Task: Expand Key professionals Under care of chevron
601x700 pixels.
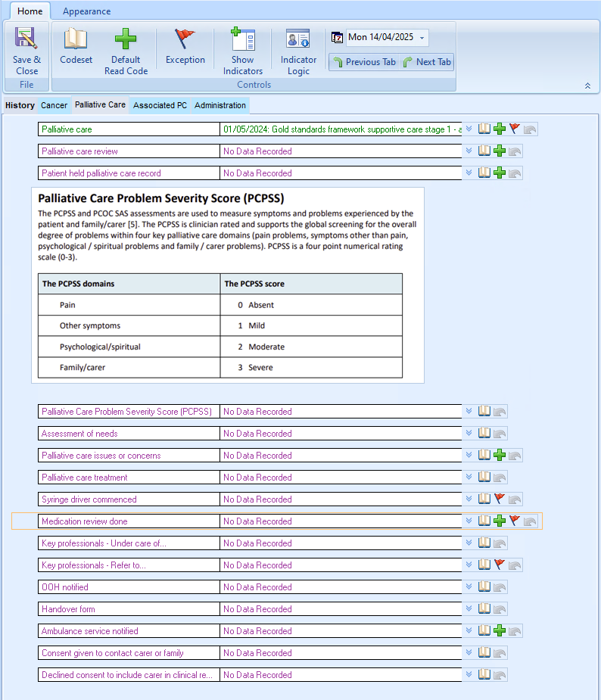Action: [469, 543]
